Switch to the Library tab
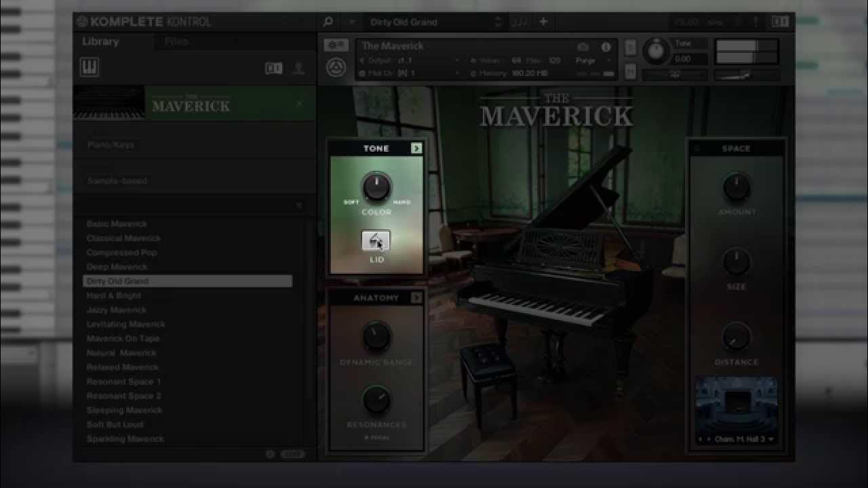 click(x=100, y=41)
